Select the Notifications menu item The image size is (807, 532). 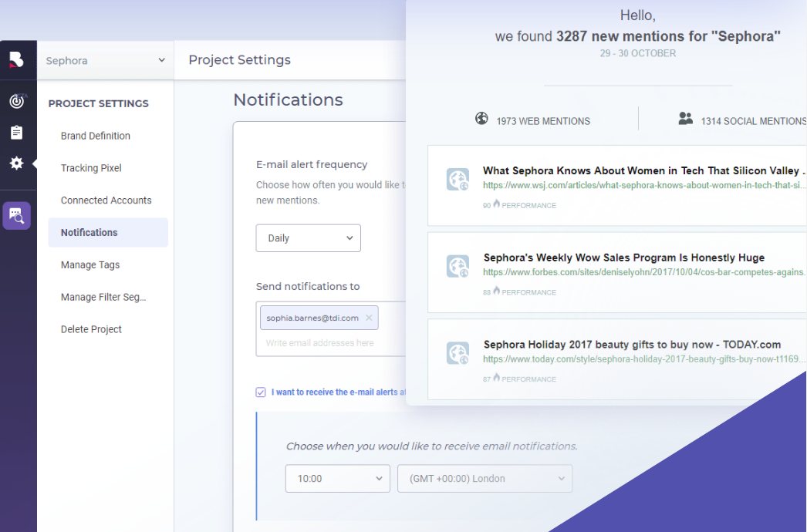click(108, 233)
